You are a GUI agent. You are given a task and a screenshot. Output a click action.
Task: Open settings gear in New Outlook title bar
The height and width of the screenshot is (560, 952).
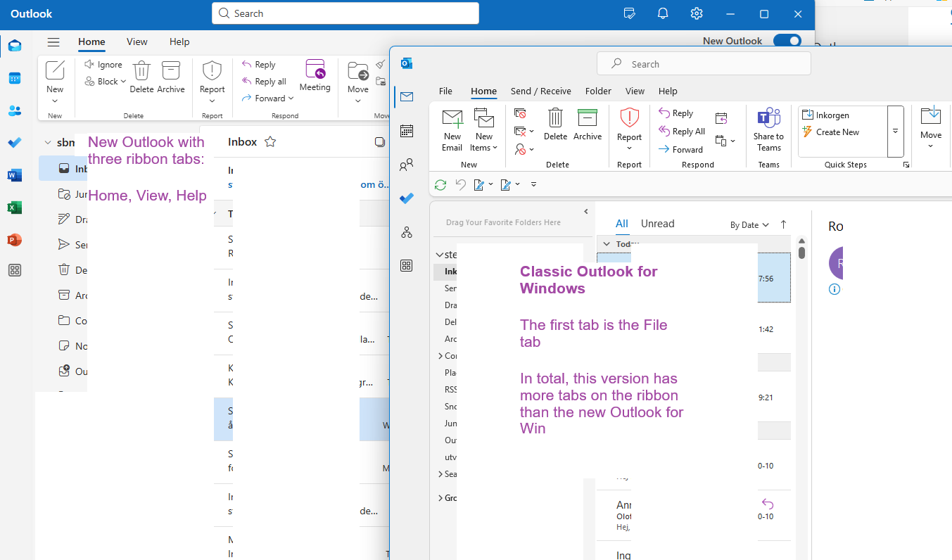[x=697, y=13]
